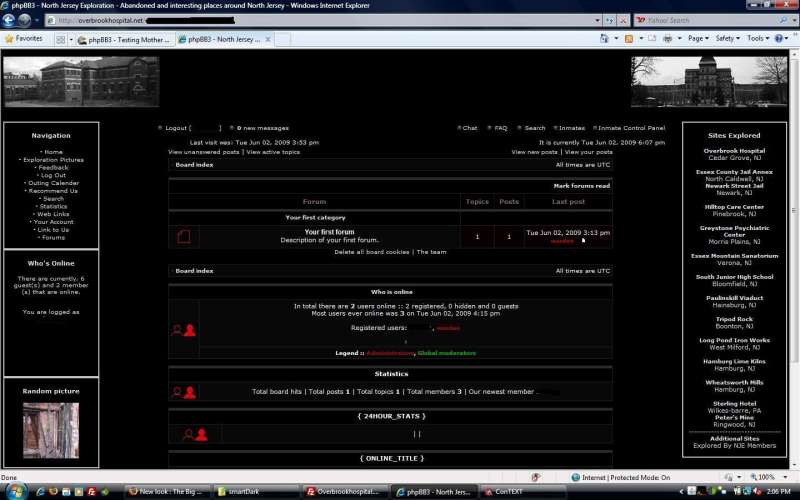Open Favorites star in the toolbar
The height and width of the screenshot is (500, 800).
pyautogui.click(x=23, y=39)
